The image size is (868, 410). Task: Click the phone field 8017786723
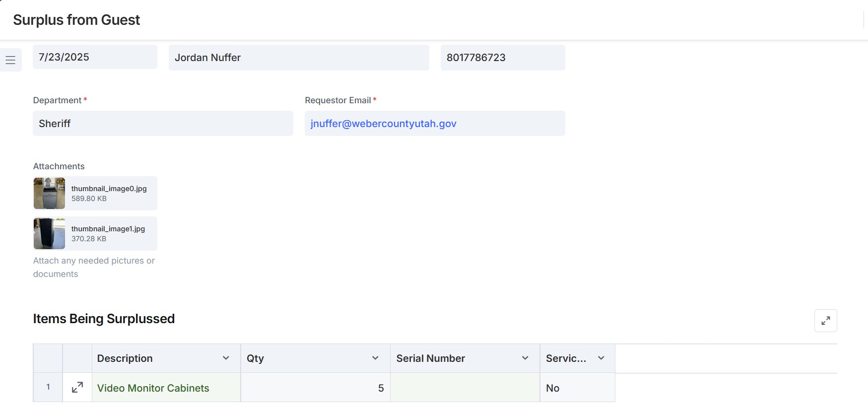(x=503, y=58)
